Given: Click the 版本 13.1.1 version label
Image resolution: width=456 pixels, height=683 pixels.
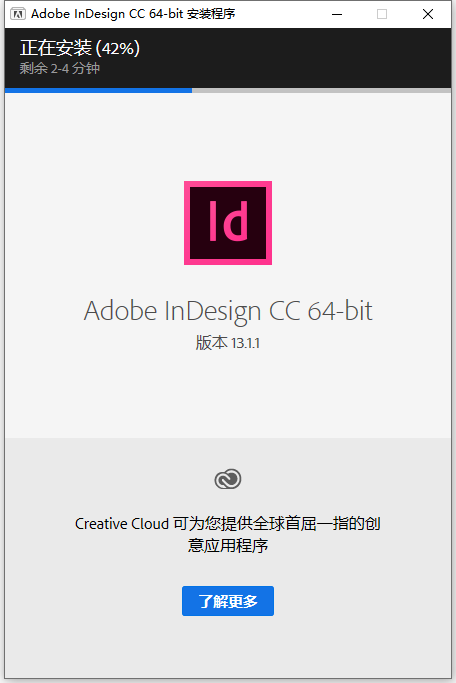Looking at the screenshot, I should pyautogui.click(x=228, y=343).
